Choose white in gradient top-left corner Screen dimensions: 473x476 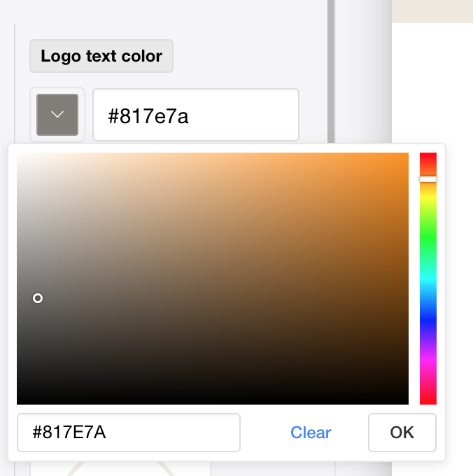[20, 155]
